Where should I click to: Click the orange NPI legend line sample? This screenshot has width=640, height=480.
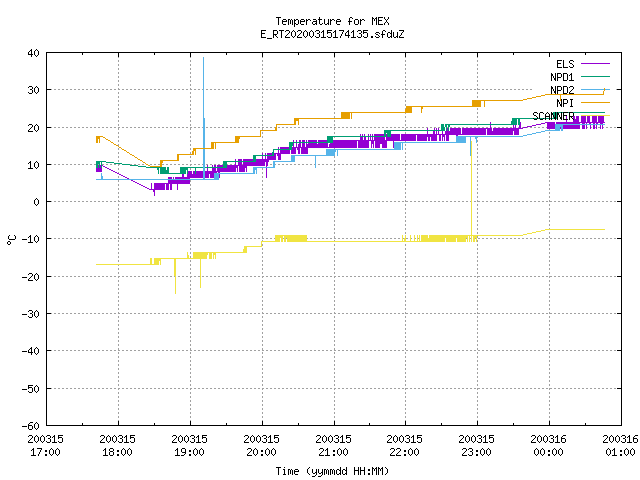coord(595,102)
